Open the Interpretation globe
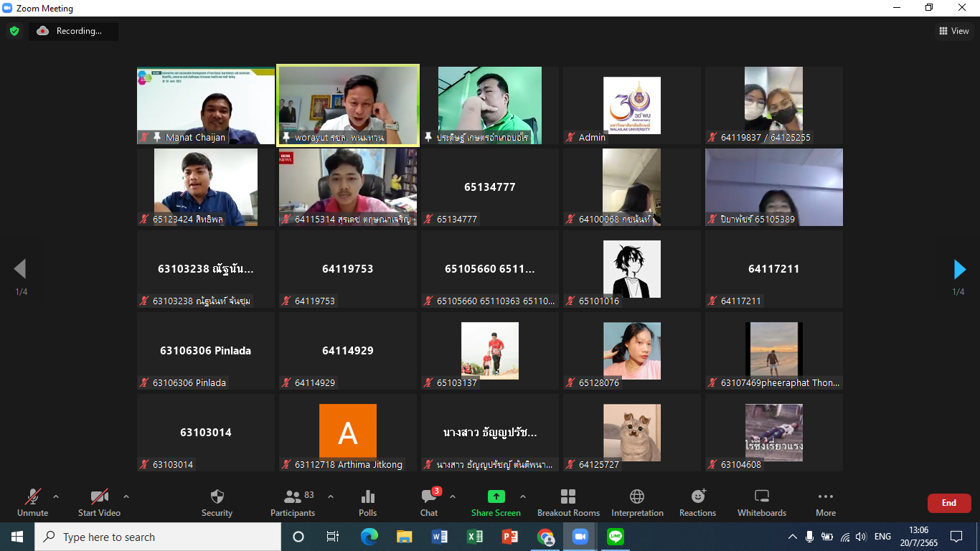Screen dimensions: 980x551 [637, 502]
